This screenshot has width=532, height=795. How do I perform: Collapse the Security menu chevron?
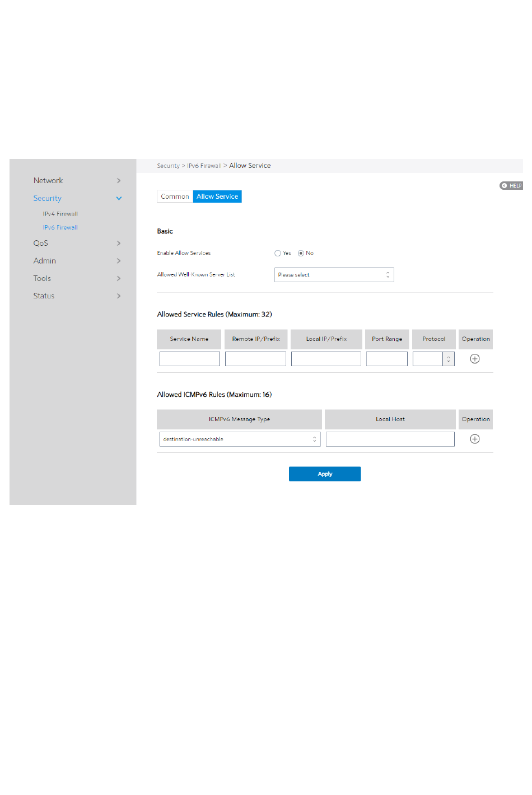[x=119, y=198]
